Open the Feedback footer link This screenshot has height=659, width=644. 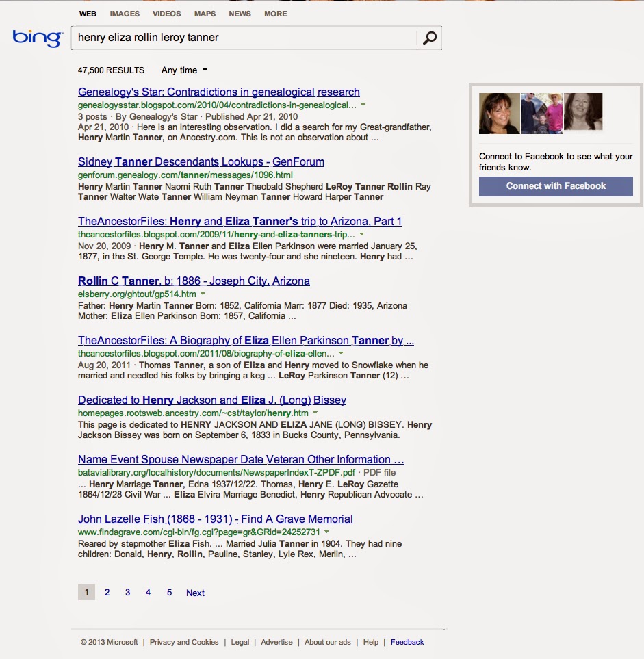[407, 642]
